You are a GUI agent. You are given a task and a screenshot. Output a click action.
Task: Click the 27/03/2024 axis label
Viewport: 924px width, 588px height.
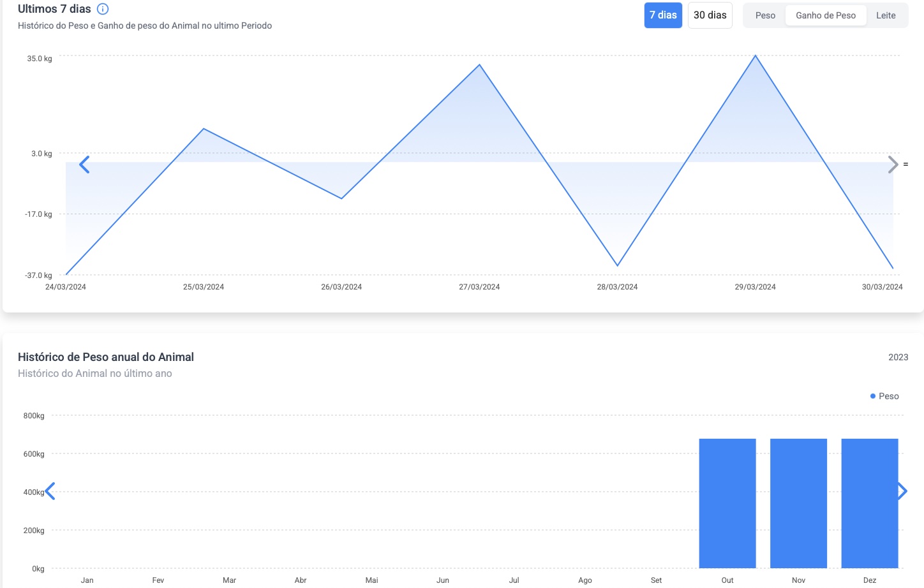tap(479, 287)
